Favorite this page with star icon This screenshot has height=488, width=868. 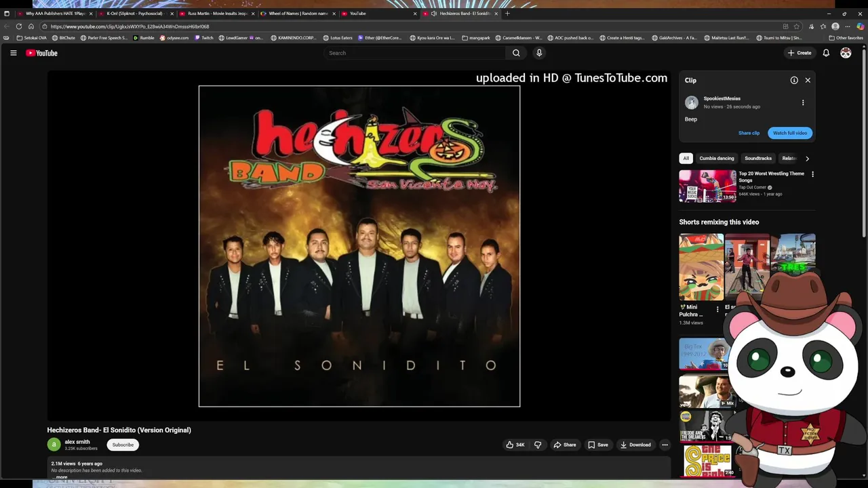point(796,26)
